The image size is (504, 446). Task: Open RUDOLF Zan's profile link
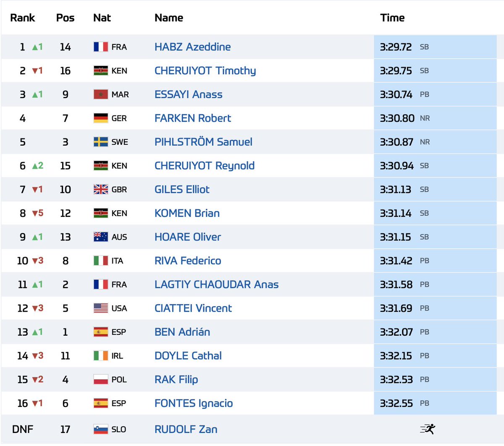(186, 429)
